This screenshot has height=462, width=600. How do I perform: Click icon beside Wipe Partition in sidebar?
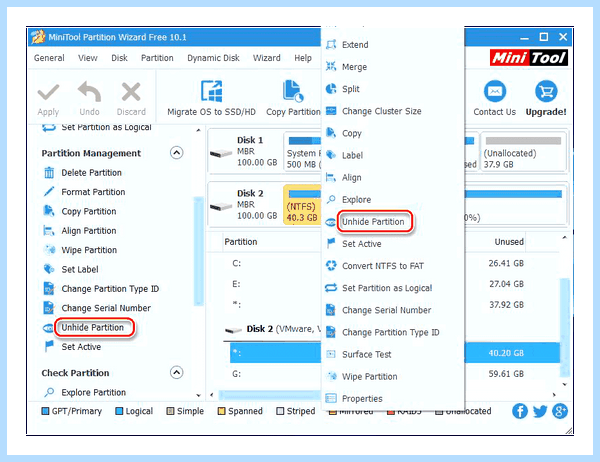pos(49,250)
